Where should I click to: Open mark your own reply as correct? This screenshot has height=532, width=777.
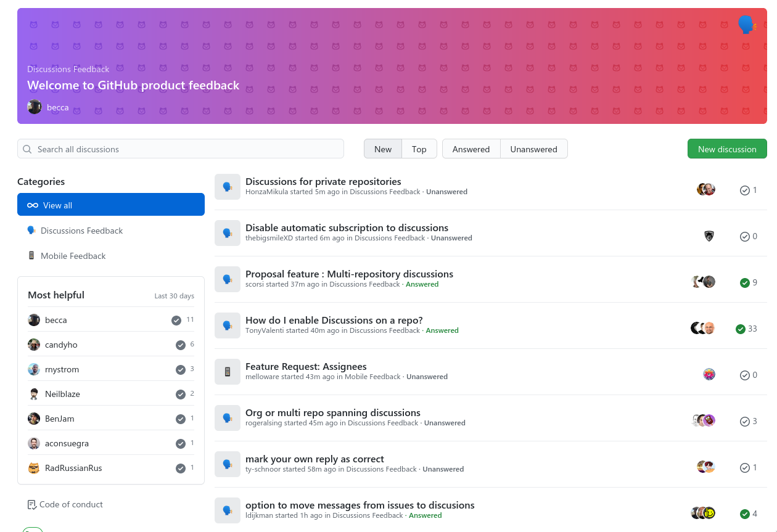pyautogui.click(x=314, y=459)
